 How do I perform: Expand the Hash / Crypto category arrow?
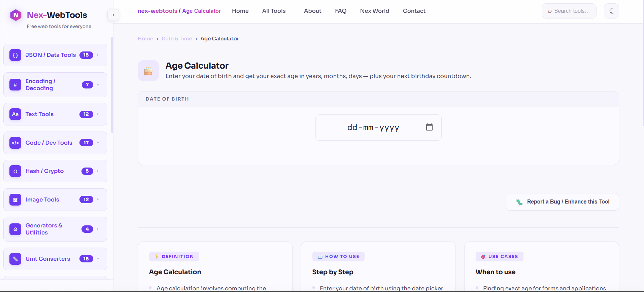[x=98, y=171]
